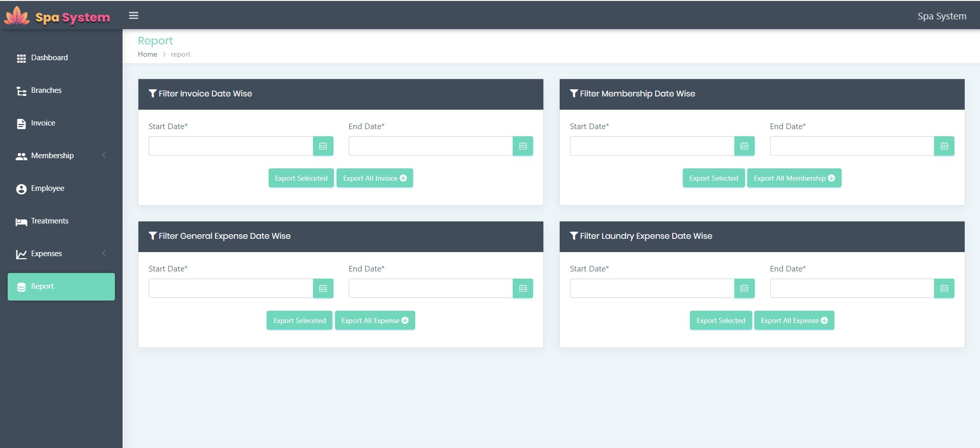Click Export Seleceted under General Expense
The width and height of the screenshot is (980, 448).
pos(299,320)
